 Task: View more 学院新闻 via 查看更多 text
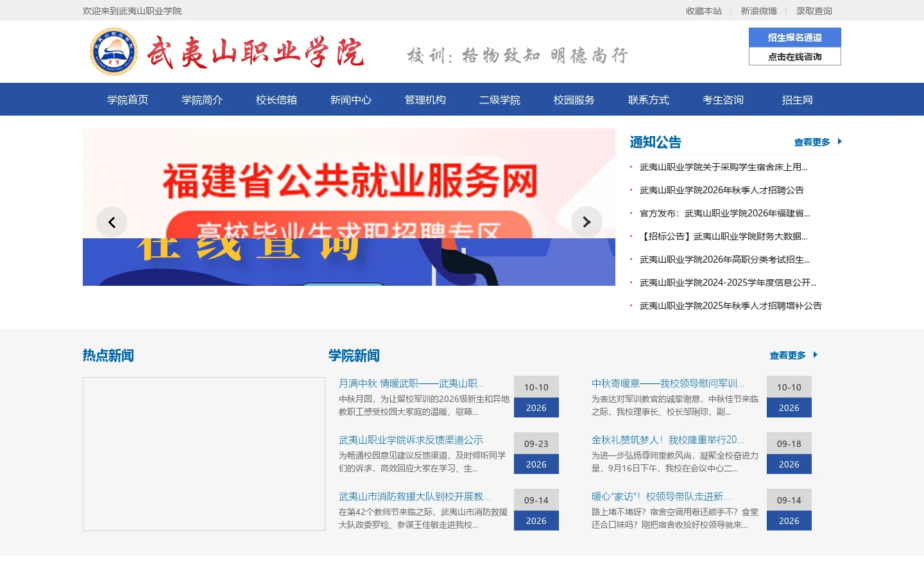[788, 355]
